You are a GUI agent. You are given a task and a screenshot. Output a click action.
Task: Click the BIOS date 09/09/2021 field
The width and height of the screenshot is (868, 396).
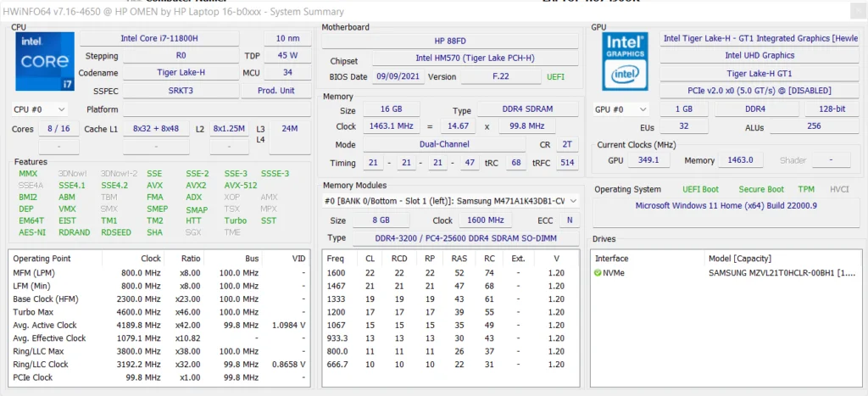tap(398, 76)
